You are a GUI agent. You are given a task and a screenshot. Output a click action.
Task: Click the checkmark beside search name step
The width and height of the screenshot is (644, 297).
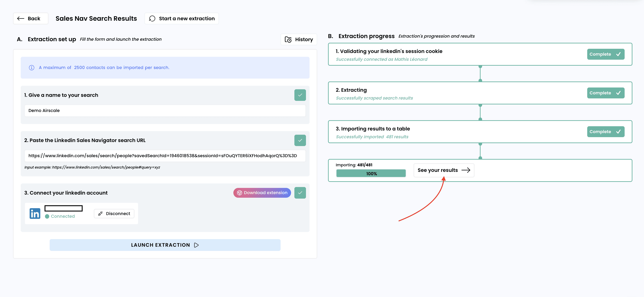pyautogui.click(x=300, y=95)
